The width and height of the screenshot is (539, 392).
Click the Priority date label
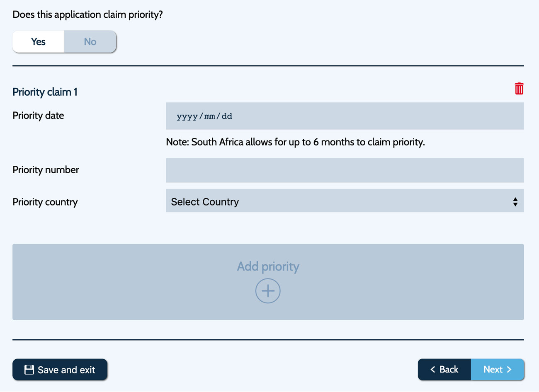[x=38, y=116]
